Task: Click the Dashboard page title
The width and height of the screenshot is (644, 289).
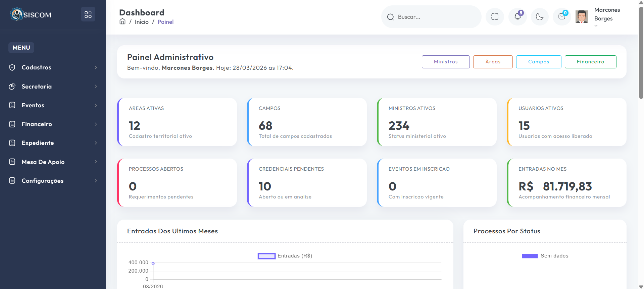Action: 142,12
